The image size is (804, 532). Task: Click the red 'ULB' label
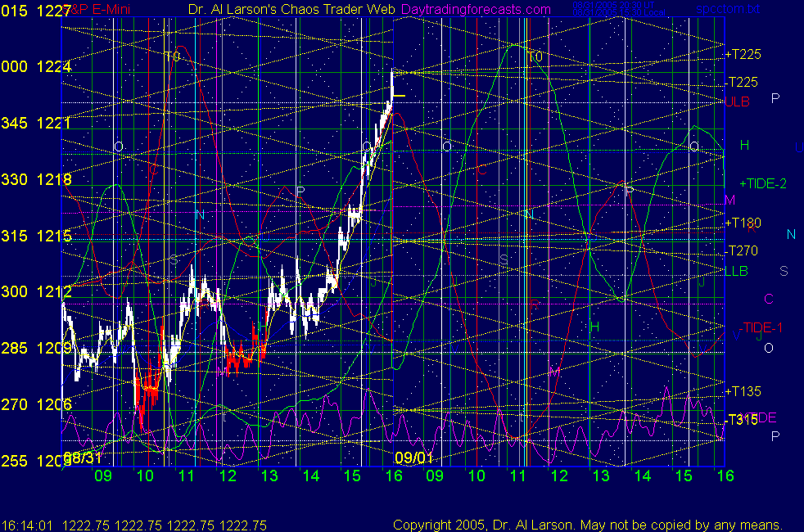738,101
